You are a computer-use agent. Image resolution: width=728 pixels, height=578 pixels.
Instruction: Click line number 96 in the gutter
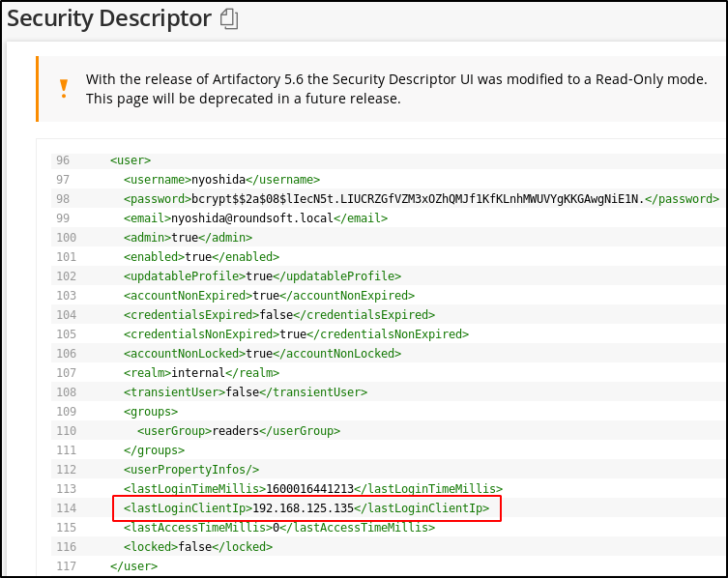tap(63, 160)
